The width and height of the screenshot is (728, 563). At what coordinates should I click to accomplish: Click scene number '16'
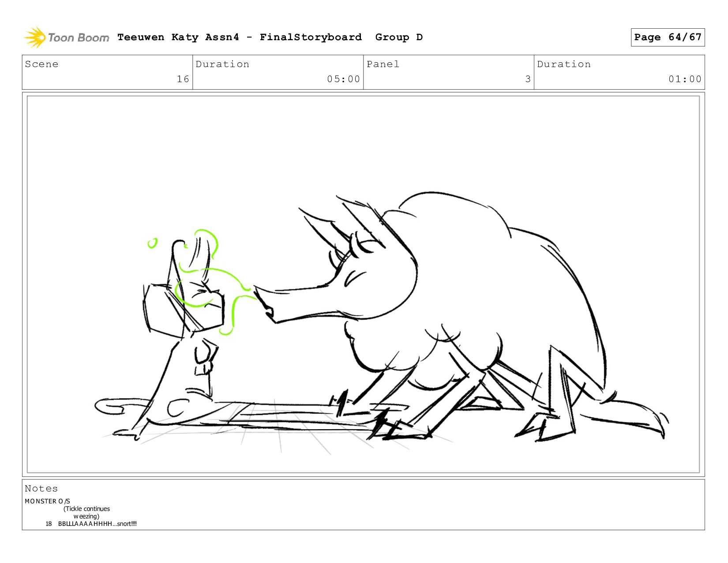(183, 79)
